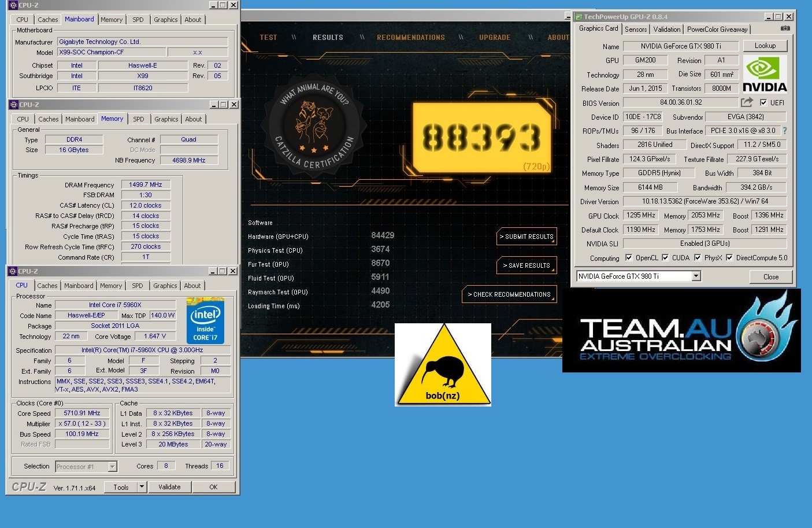Click the GPU-Z title bar app icon
This screenshot has width=812, height=528.
(578, 17)
